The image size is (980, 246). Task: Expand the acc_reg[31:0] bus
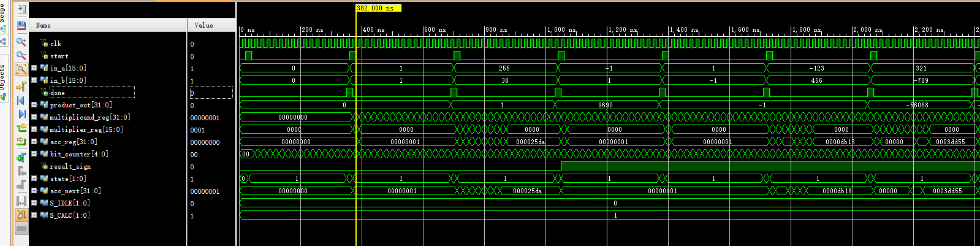[34, 142]
